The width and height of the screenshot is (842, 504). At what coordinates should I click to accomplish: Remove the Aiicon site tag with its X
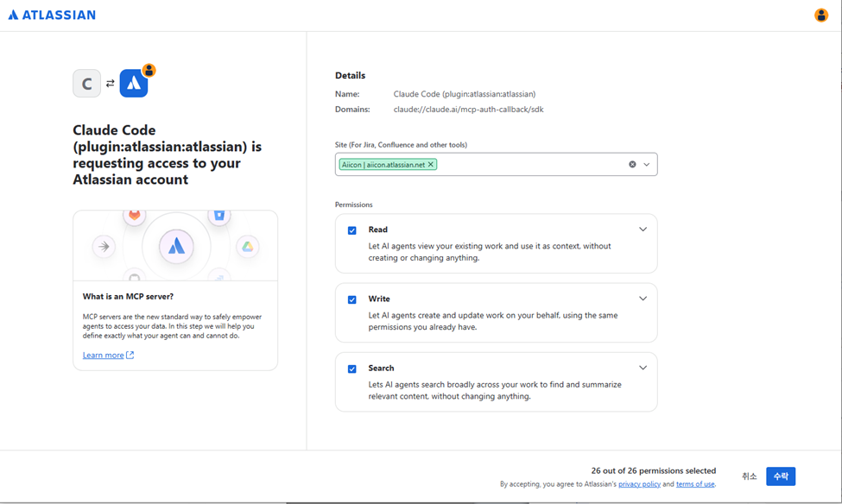(431, 164)
